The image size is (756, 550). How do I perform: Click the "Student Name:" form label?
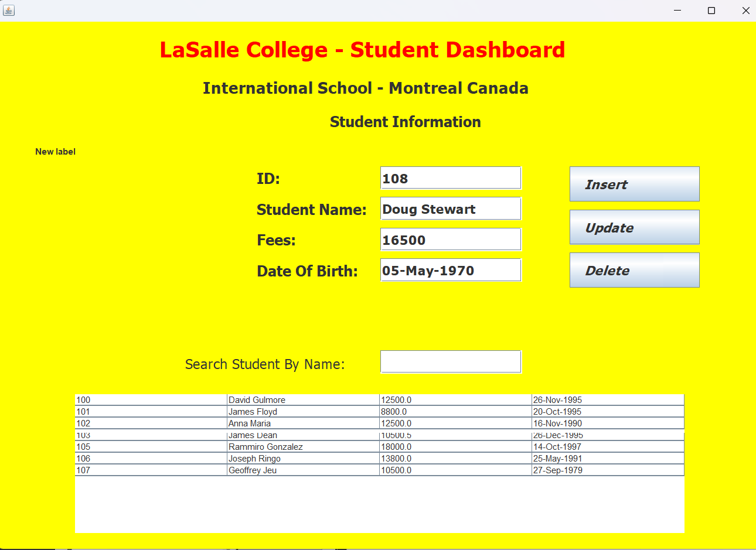pyautogui.click(x=311, y=210)
